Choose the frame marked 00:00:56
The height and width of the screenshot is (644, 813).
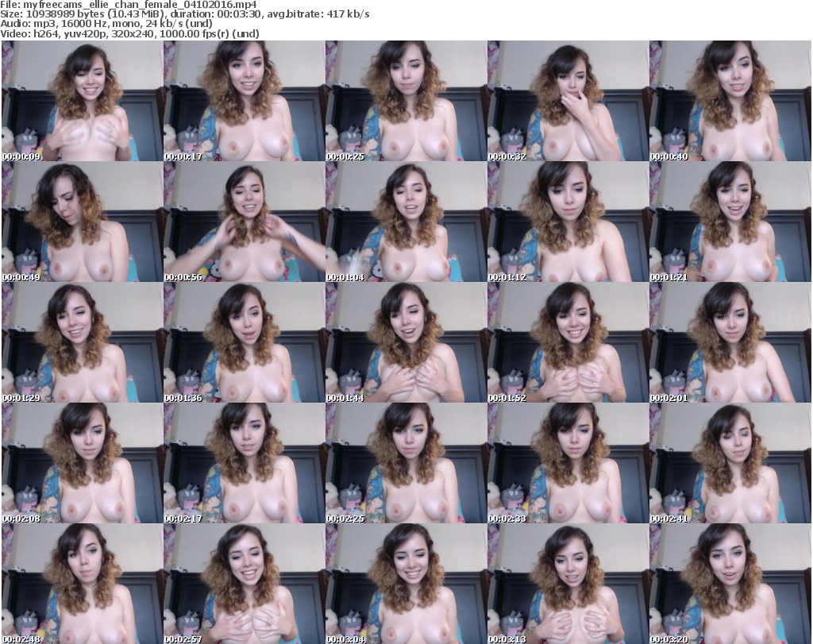click(x=245, y=222)
